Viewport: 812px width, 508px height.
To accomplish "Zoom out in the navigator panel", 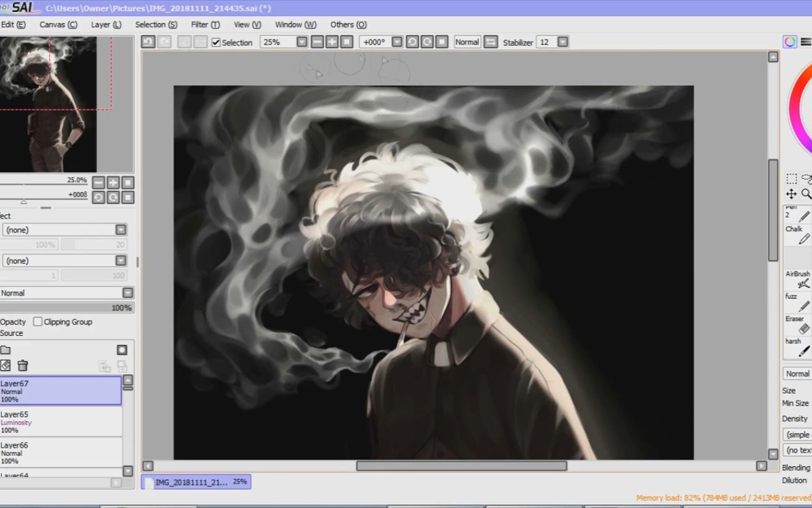I will coord(99,183).
